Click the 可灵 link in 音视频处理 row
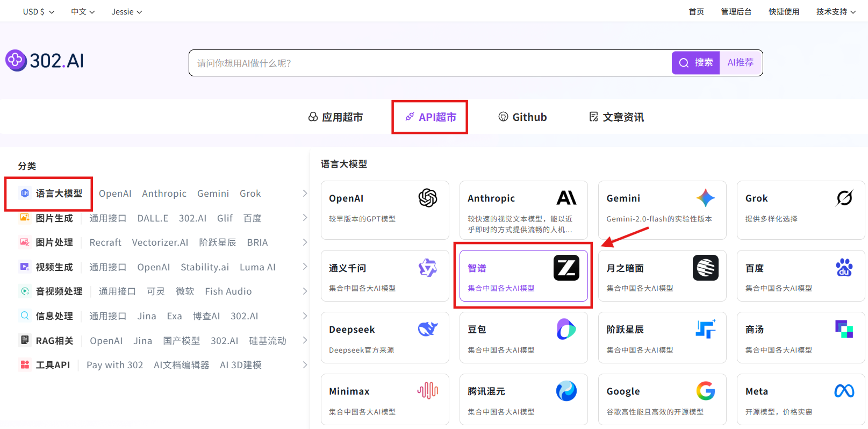Screen dimensions: 868x429 click(156, 291)
